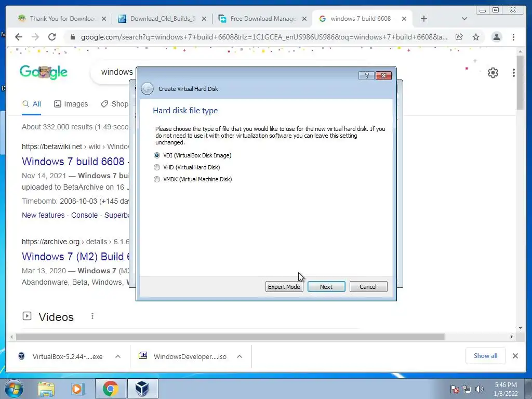Close the Chrome downloads bar
532x399 pixels.
[515, 356]
